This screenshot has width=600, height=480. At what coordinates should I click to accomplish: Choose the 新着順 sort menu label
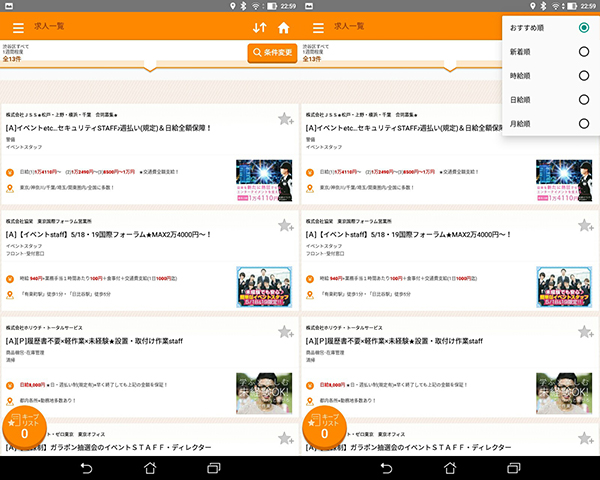click(x=520, y=52)
